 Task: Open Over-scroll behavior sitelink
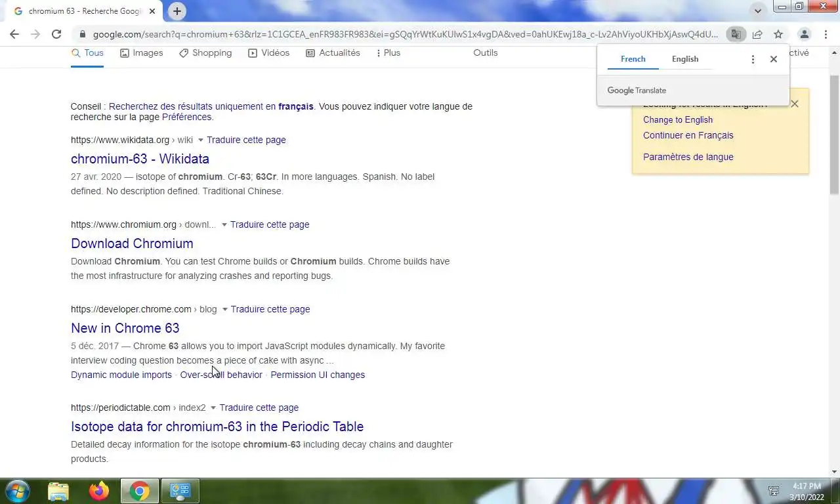[221, 375]
